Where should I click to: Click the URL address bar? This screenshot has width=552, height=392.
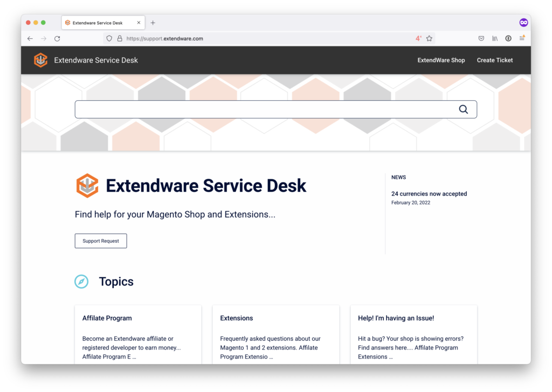click(270, 39)
